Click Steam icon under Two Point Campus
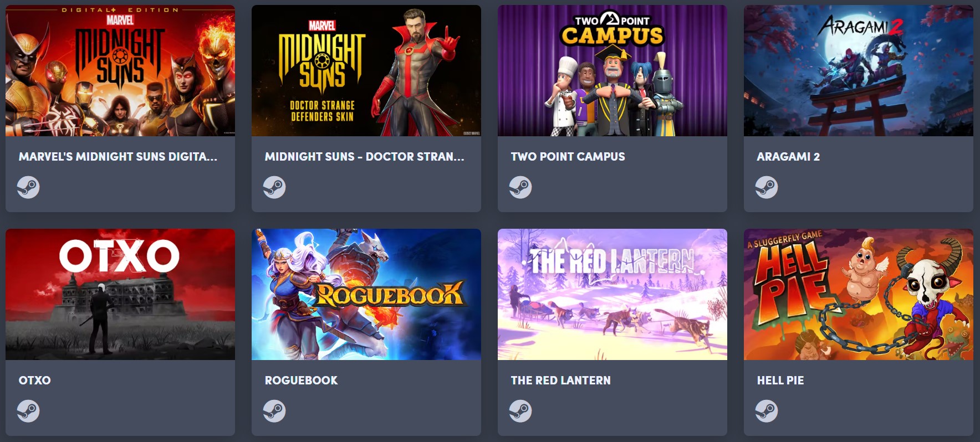Screen dimensions: 980x442 click(x=520, y=187)
